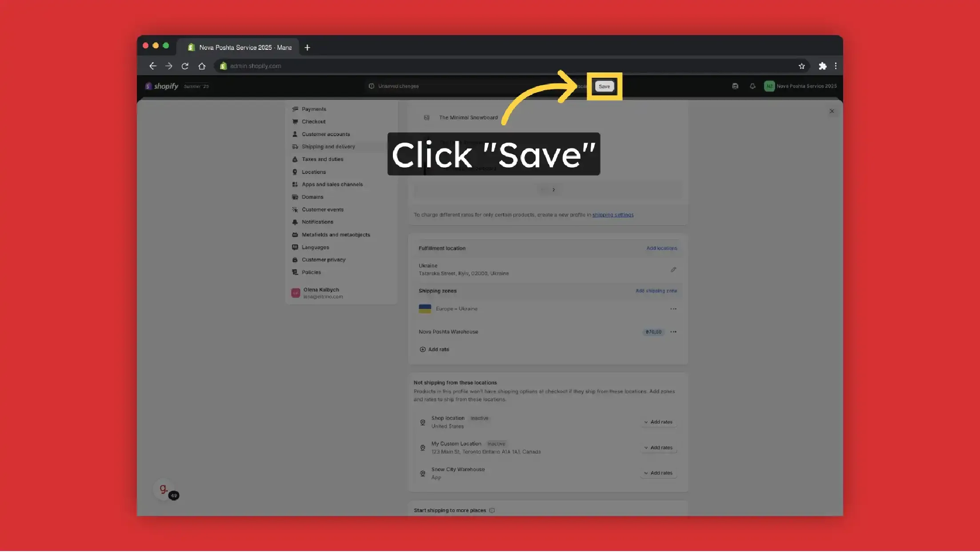Open Europe - Ukraine zone options menu
980x552 pixels.
tap(673, 309)
